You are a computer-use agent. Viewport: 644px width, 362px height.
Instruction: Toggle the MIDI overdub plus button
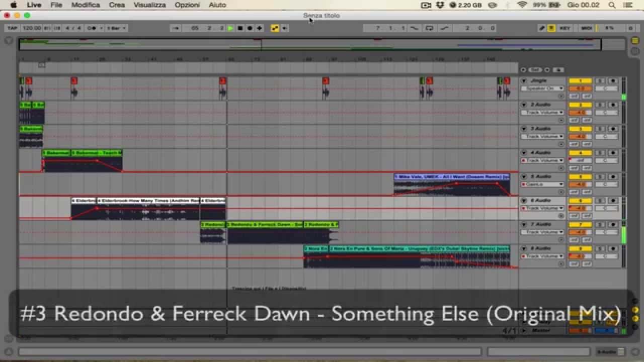(259, 28)
